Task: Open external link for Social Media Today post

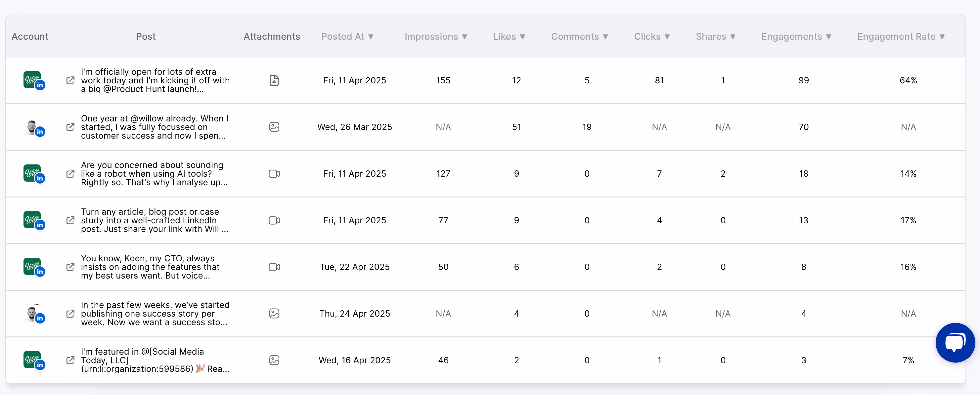Action: (70, 360)
